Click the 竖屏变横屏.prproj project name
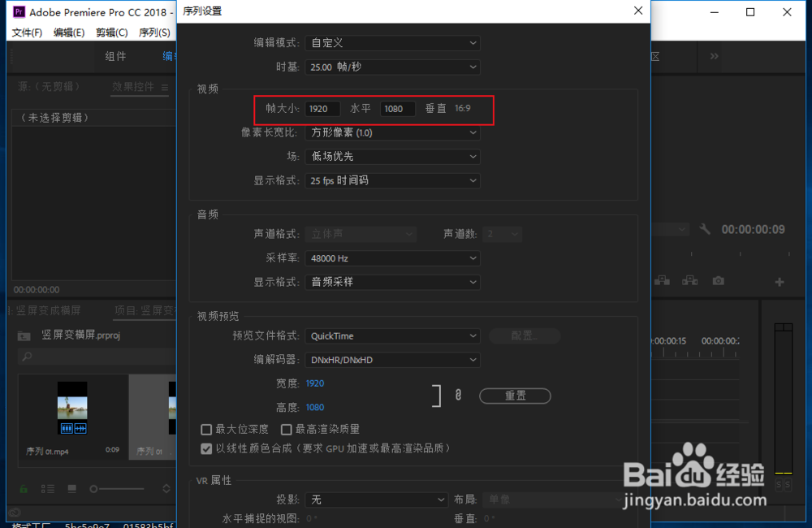 (x=80, y=335)
